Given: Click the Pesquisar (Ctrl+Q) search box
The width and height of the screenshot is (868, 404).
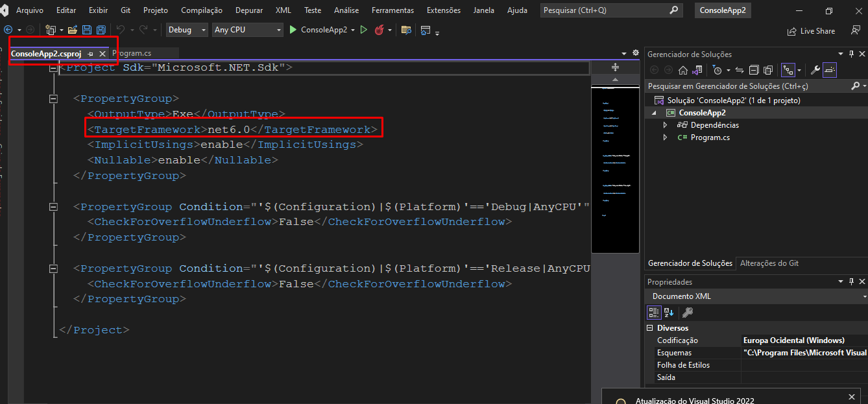Looking at the screenshot, I should [x=611, y=10].
